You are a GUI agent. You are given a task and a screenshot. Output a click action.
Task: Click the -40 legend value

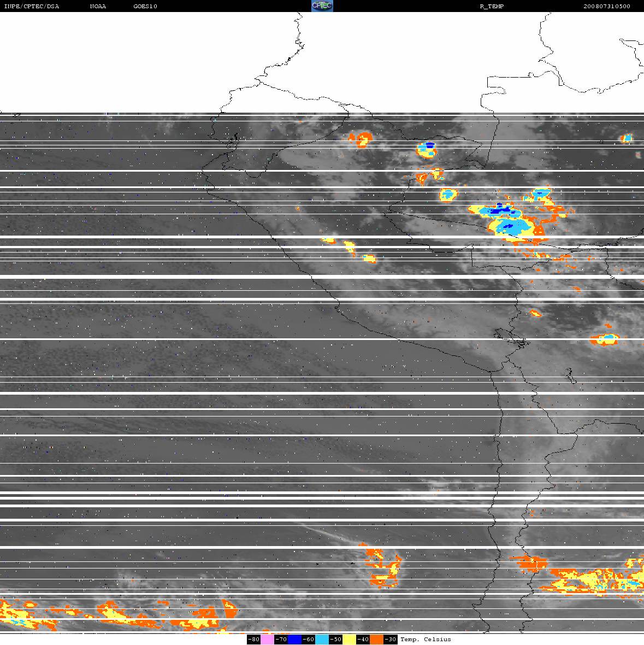363,639
